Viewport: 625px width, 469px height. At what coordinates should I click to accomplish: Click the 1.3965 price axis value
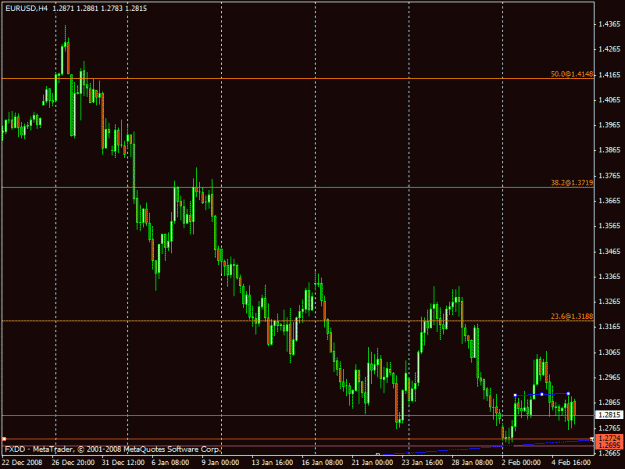609,125
